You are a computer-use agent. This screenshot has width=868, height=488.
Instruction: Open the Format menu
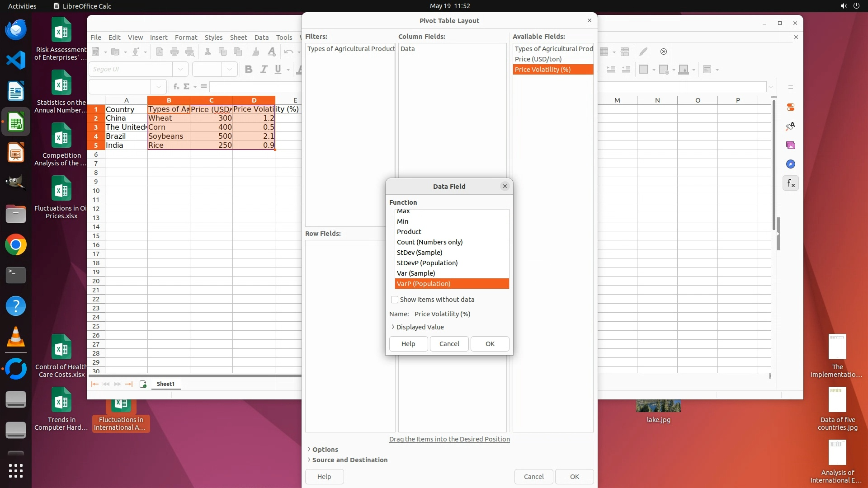click(x=186, y=38)
